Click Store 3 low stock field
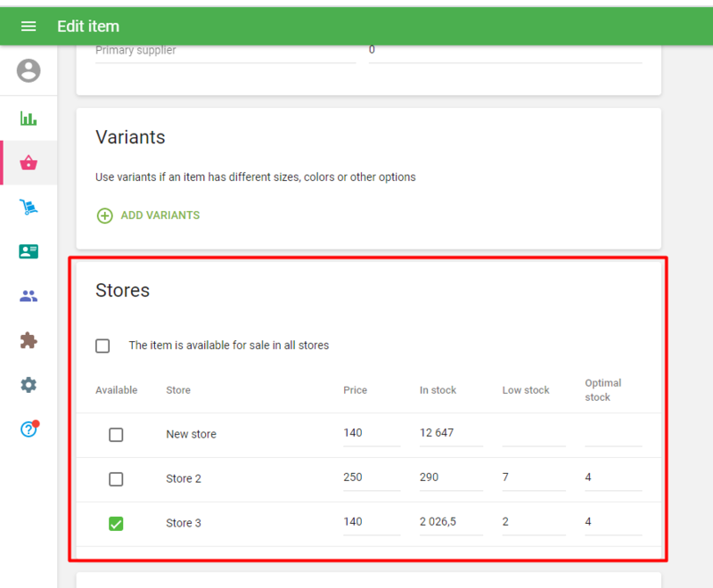The width and height of the screenshot is (713, 588). click(x=532, y=522)
